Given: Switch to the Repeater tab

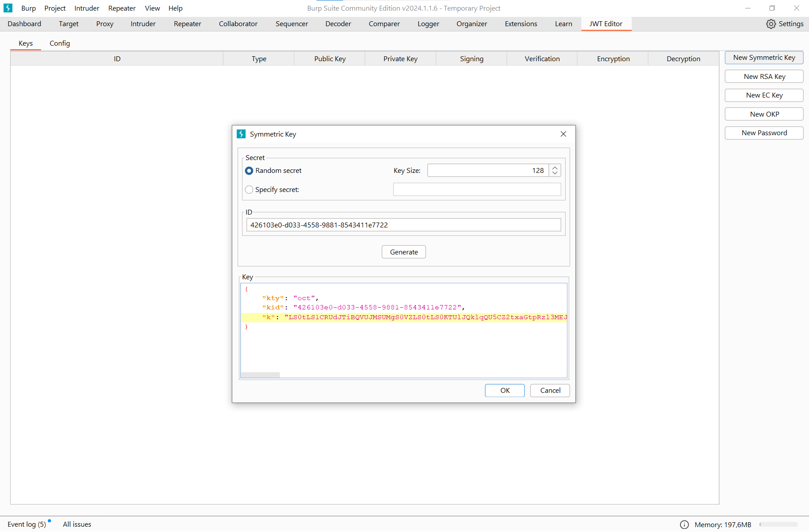Looking at the screenshot, I should 188,24.
